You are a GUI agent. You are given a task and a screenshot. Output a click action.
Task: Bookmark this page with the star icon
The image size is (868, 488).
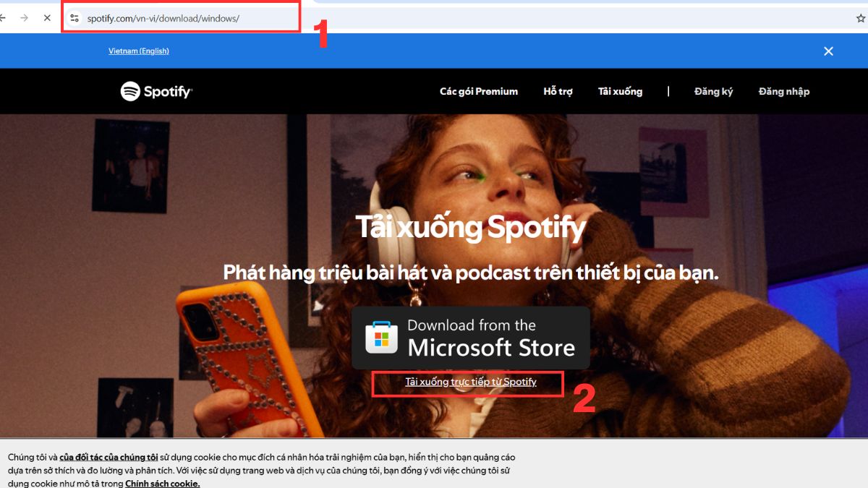pyautogui.click(x=861, y=18)
